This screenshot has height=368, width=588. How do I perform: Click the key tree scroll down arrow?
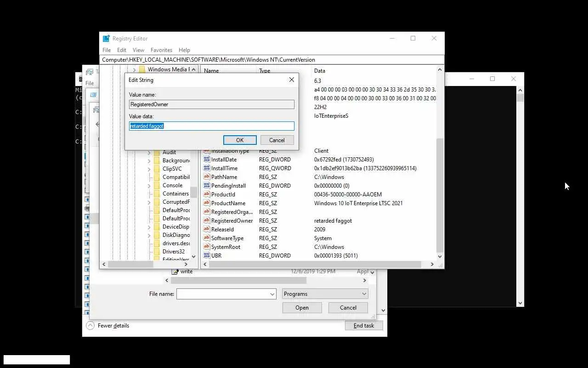[x=193, y=257]
